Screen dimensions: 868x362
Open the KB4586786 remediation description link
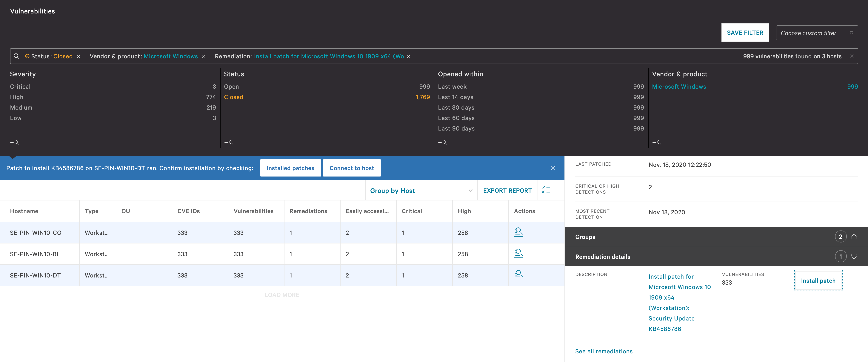point(680,302)
